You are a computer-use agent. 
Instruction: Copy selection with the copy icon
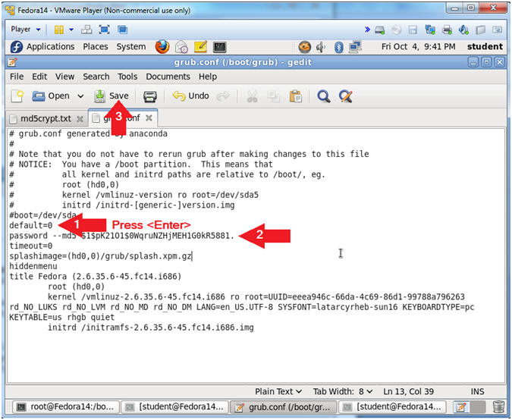273,96
